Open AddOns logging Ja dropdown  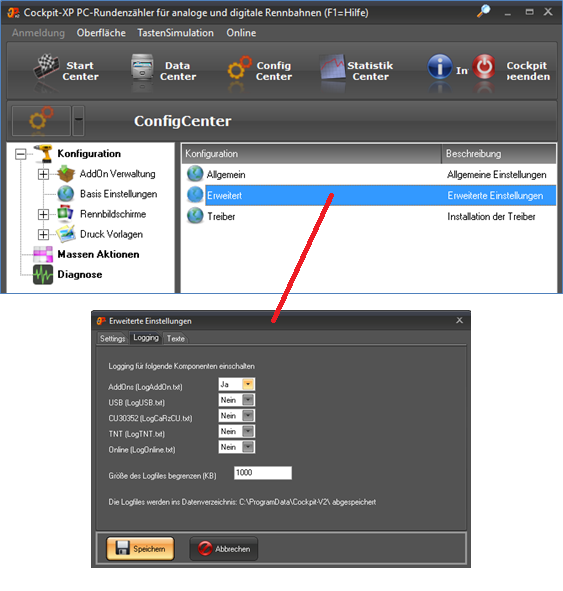(248, 384)
